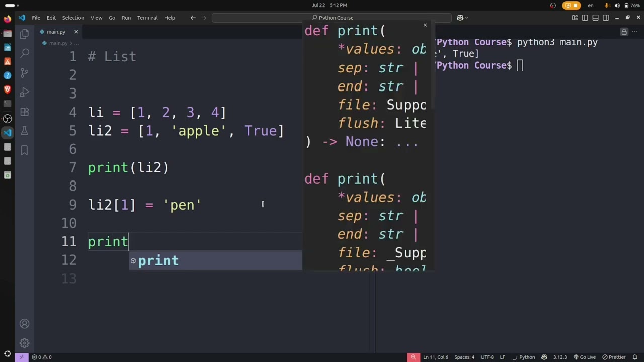Toggle the bottom panel layout button

(595, 18)
